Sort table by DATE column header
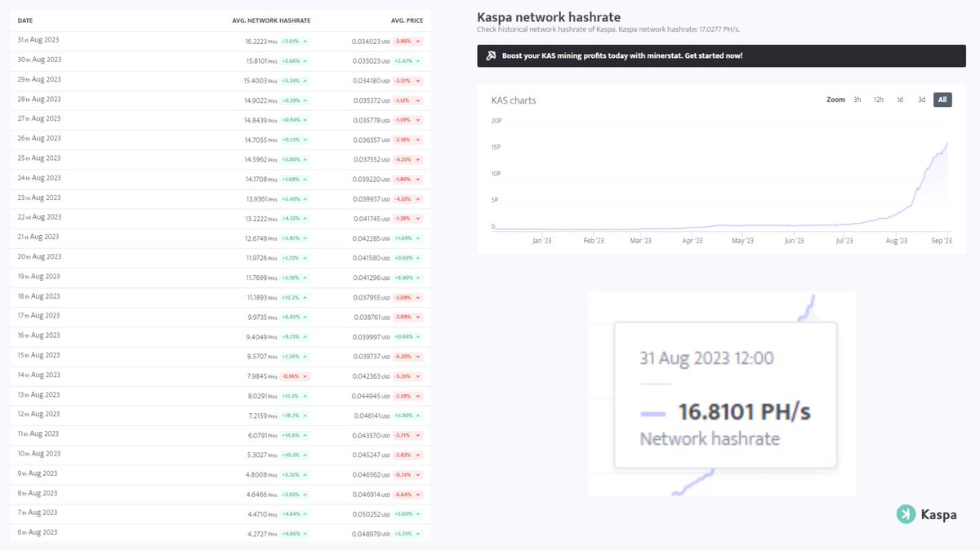Screen dimensions: 980x551 (24, 20)
